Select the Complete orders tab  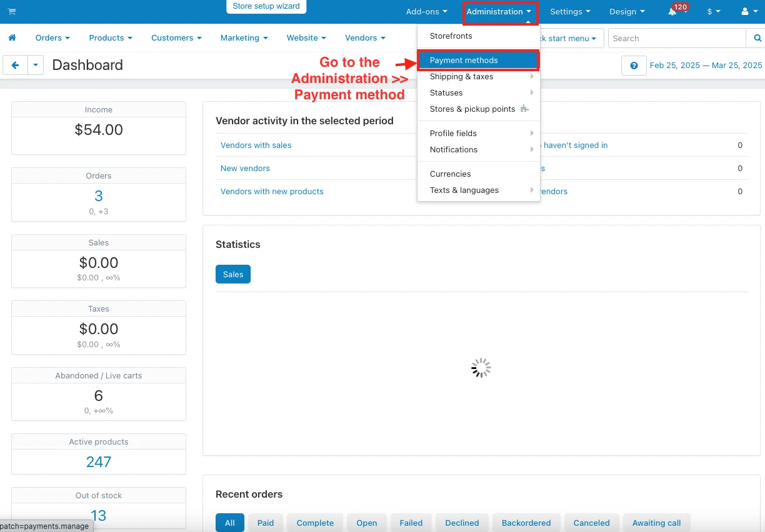click(315, 523)
